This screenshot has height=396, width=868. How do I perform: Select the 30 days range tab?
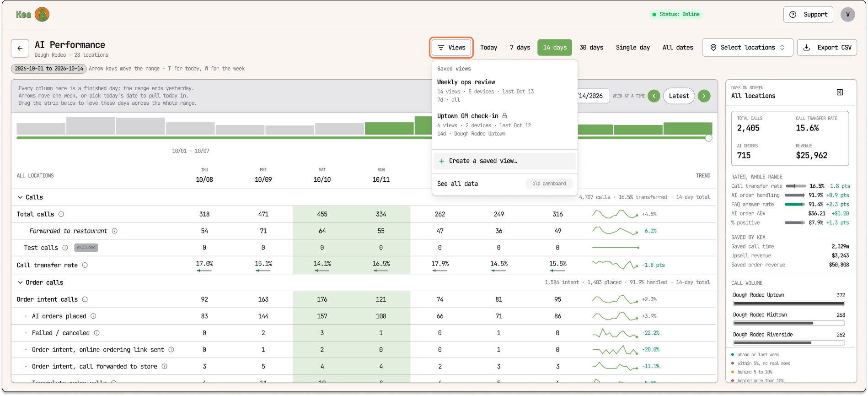click(591, 48)
